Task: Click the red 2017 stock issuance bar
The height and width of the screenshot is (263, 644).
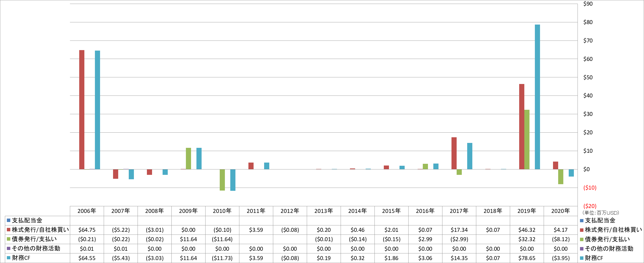Action: pos(454,153)
